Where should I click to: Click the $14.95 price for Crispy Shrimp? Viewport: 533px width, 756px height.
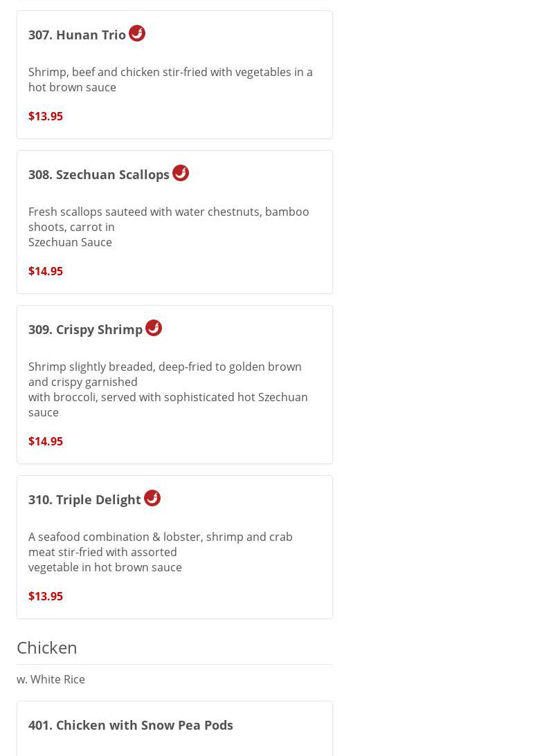(x=46, y=441)
